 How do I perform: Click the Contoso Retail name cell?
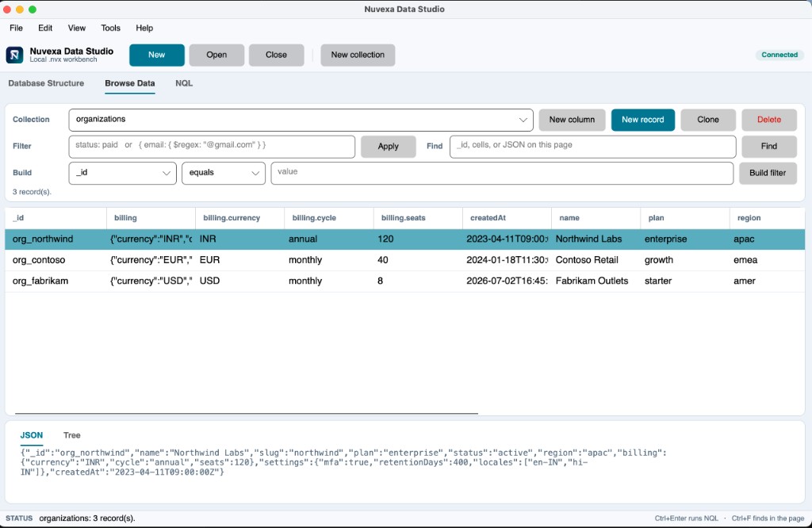[x=596, y=260]
